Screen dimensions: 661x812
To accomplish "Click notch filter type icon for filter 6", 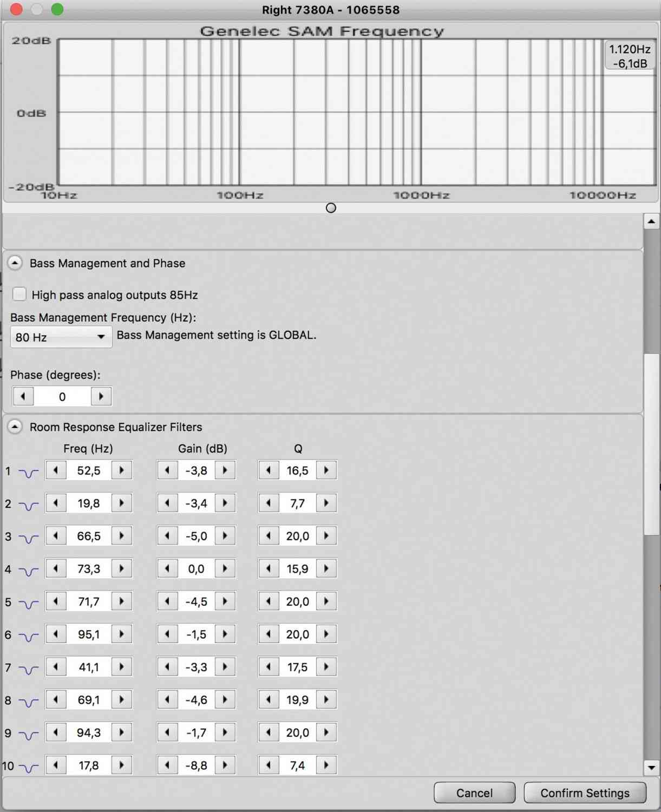I will point(28,637).
